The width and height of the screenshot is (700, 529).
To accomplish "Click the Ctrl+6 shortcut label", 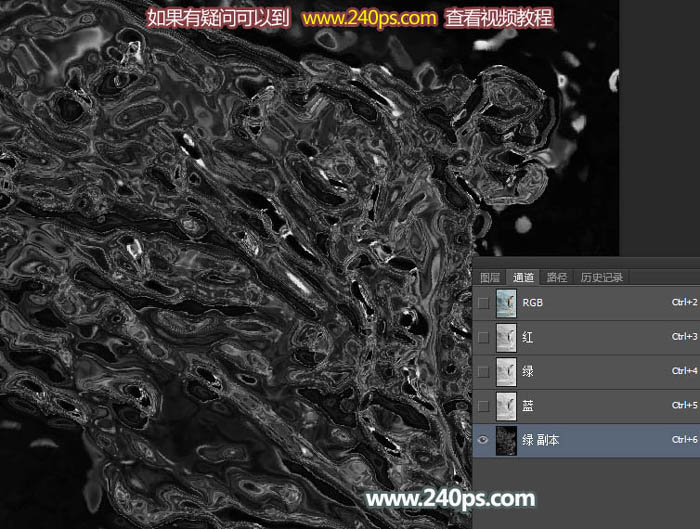I will click(684, 440).
